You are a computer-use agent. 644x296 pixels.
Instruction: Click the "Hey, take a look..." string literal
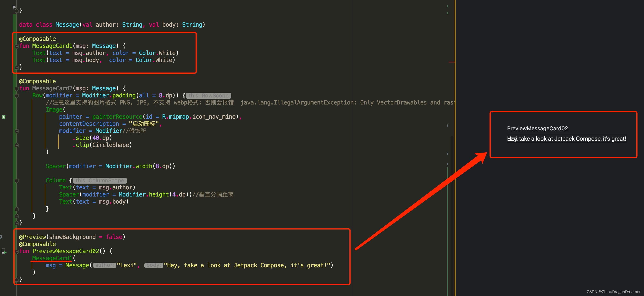247,265
